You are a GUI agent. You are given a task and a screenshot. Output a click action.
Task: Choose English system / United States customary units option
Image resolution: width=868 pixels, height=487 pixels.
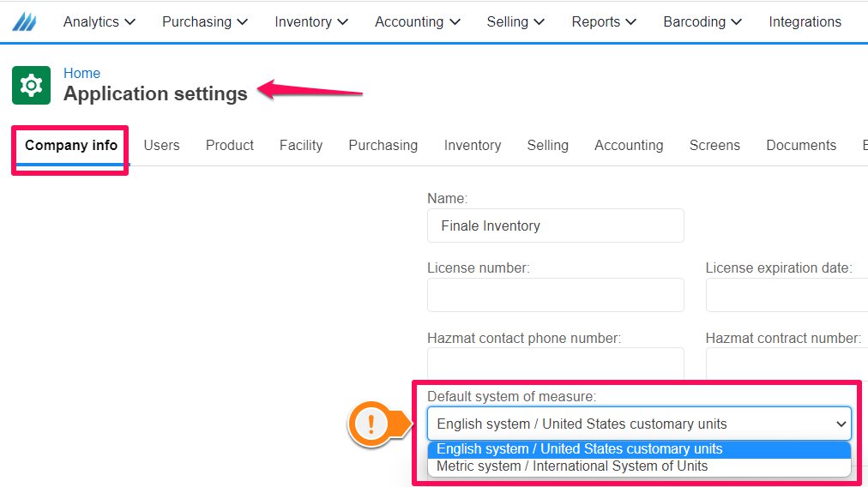(639, 448)
